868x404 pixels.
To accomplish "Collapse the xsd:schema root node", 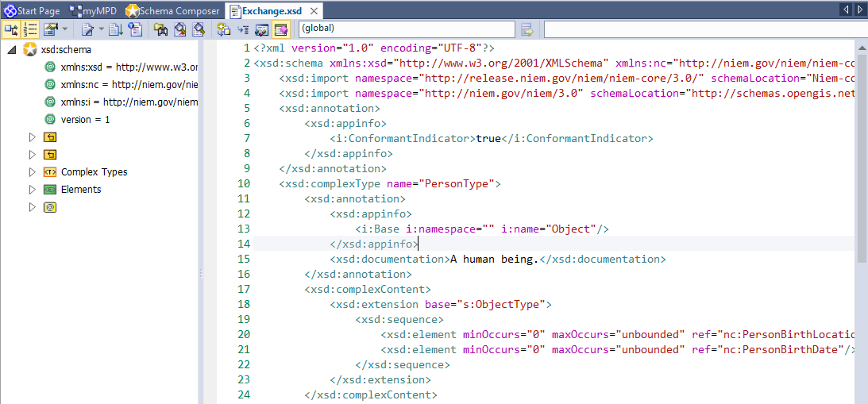I will pos(10,50).
